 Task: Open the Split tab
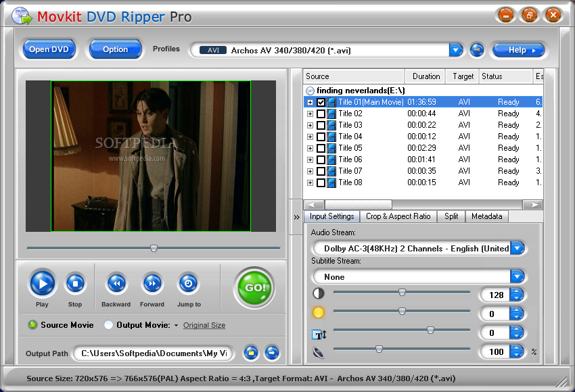coord(451,216)
